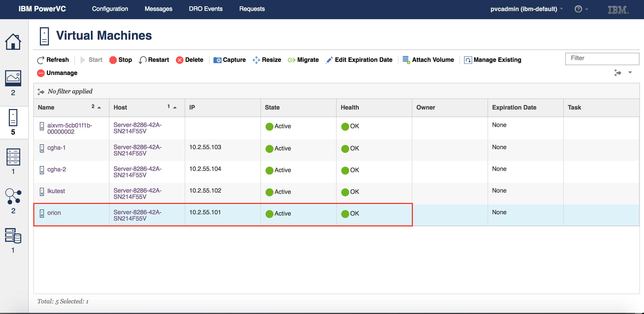The image size is (644, 314).
Task: Click the Health column header
Action: [x=350, y=108]
